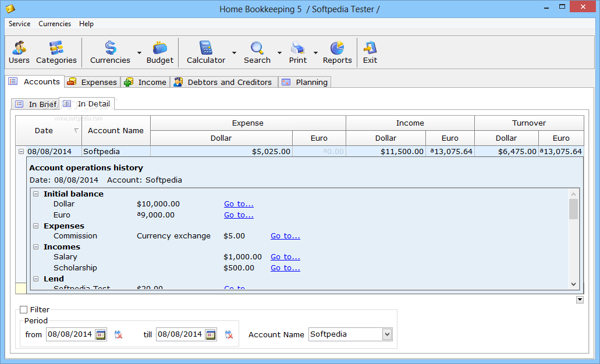The height and width of the screenshot is (364, 600).
Task: Switch to the Debtors and Creditors tab
Action: pyautogui.click(x=224, y=82)
